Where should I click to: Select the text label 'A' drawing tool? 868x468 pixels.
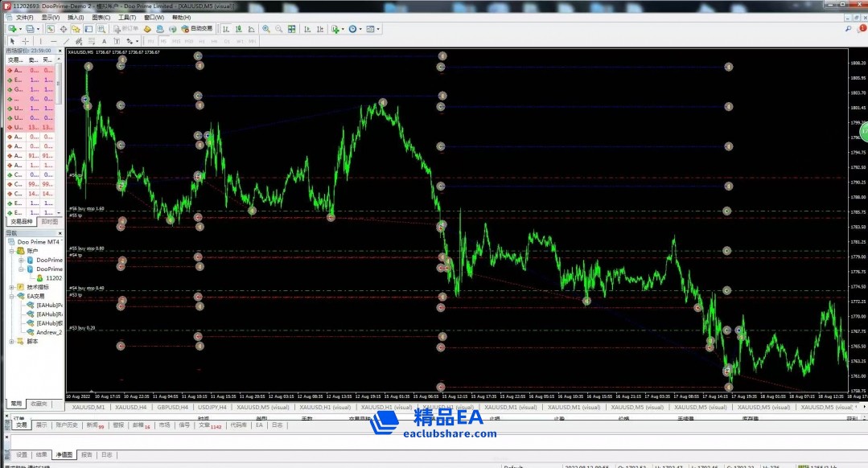pos(103,41)
